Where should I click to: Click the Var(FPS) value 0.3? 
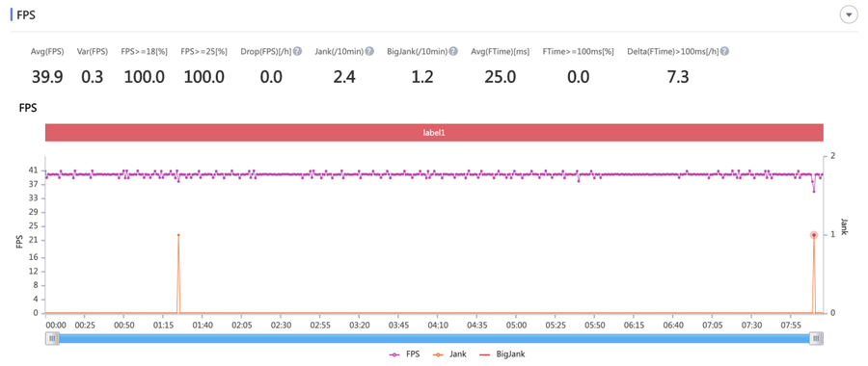[93, 77]
